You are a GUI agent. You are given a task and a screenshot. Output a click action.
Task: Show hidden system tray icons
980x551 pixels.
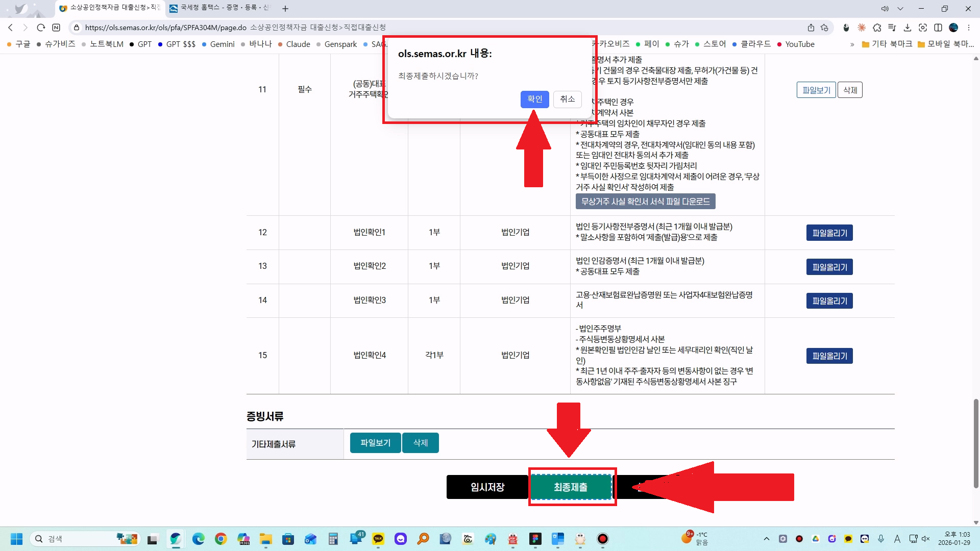[x=766, y=539]
